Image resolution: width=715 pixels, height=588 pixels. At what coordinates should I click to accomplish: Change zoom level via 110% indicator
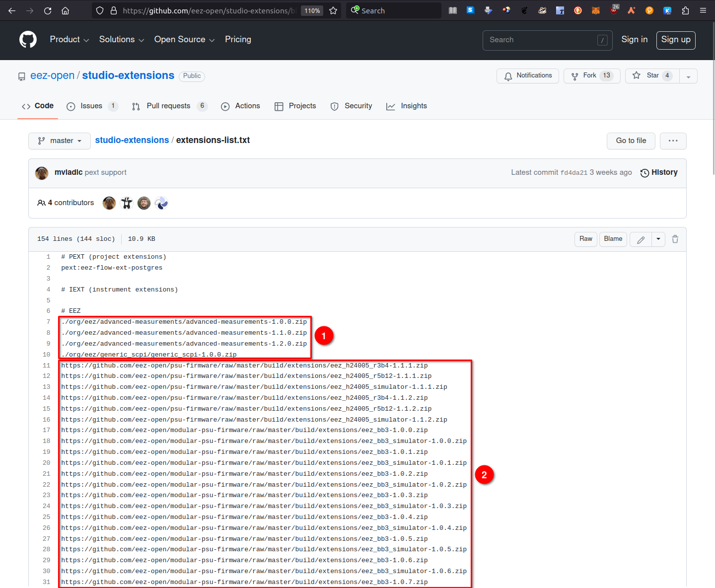tap(312, 11)
